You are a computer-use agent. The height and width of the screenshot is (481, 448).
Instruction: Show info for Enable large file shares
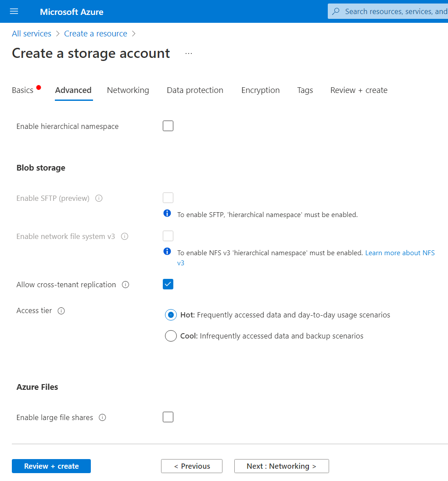coord(103,417)
